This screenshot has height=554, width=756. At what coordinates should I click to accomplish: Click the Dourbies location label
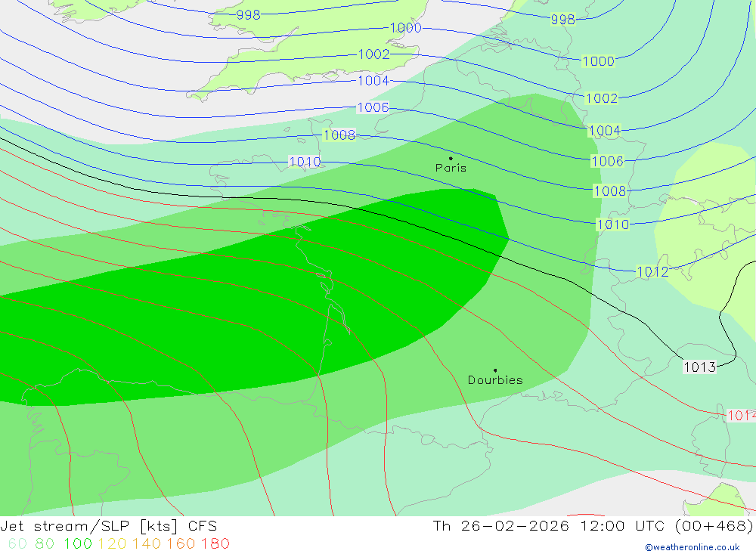point(495,380)
